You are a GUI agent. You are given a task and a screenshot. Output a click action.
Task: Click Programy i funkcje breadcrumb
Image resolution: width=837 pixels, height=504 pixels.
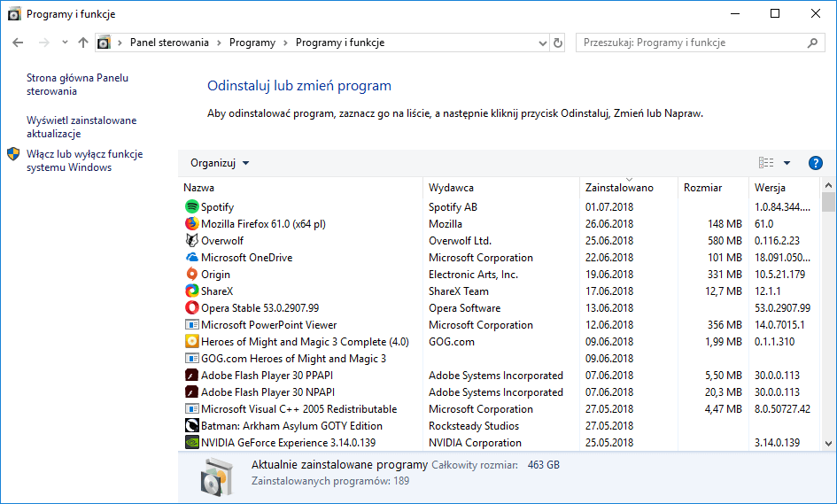coord(340,43)
